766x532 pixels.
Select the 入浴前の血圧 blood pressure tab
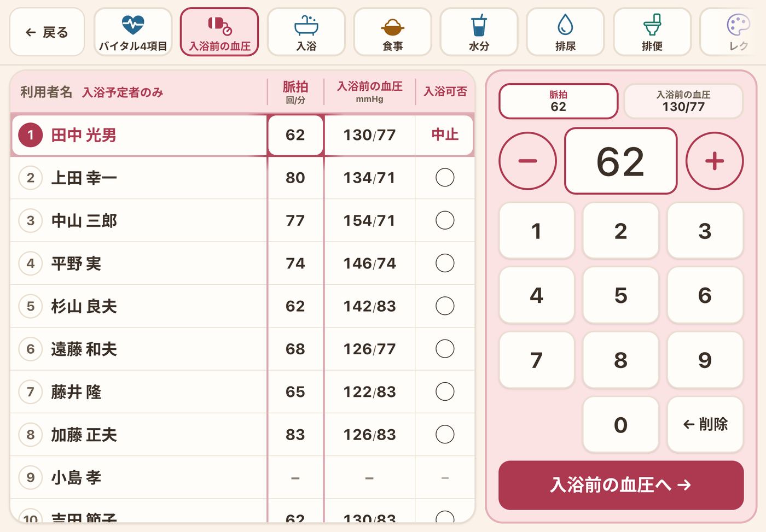pyautogui.click(x=219, y=32)
